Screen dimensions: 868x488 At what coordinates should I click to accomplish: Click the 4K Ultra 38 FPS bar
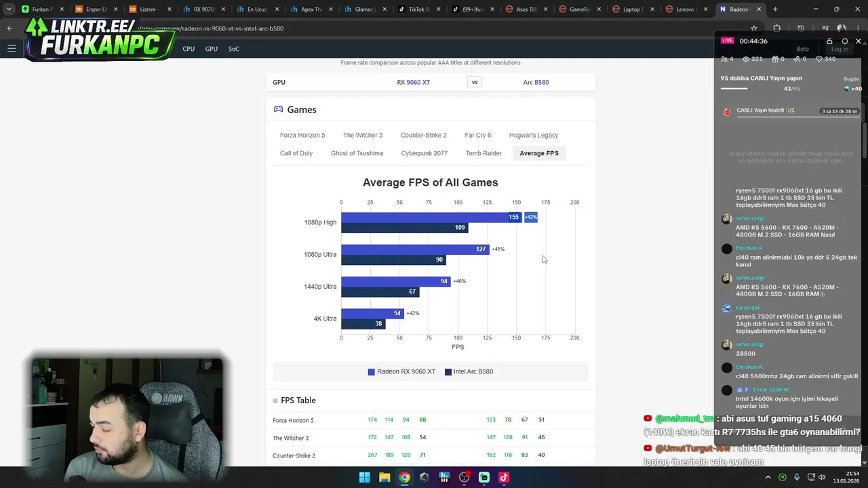pyautogui.click(x=363, y=323)
